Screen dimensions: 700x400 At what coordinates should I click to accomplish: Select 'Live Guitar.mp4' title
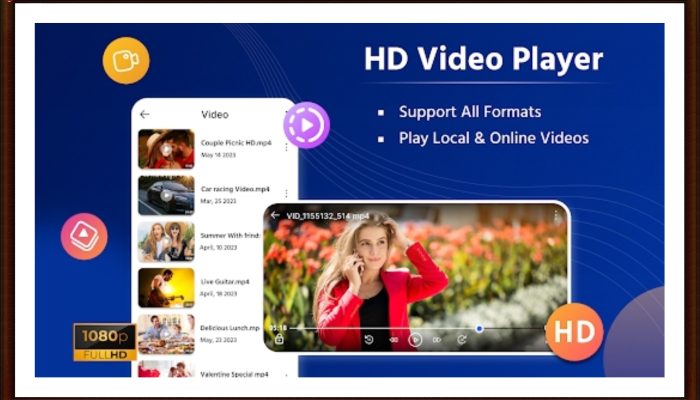point(225,282)
